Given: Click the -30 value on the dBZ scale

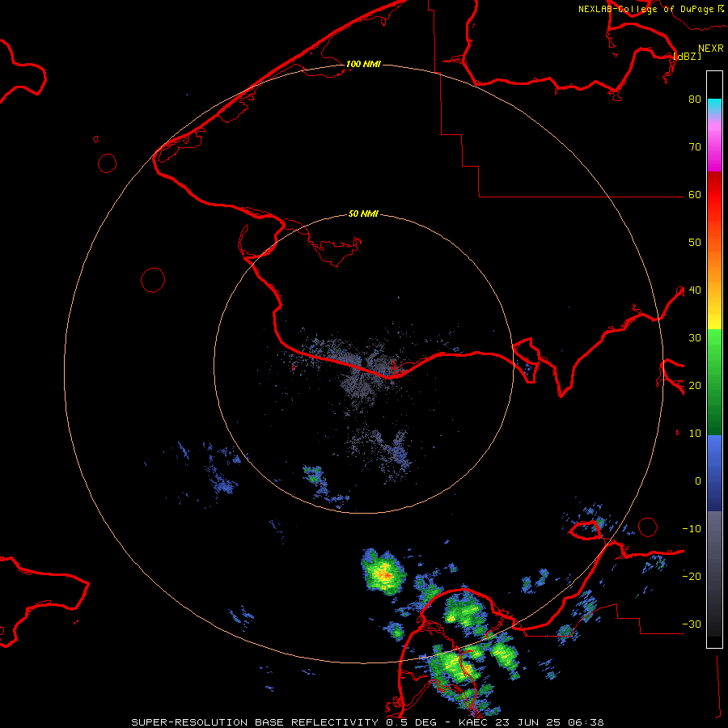Looking at the screenshot, I should pos(692,624).
